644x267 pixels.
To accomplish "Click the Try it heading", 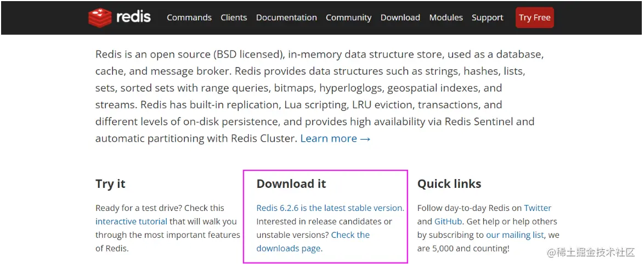I will click(x=110, y=184).
